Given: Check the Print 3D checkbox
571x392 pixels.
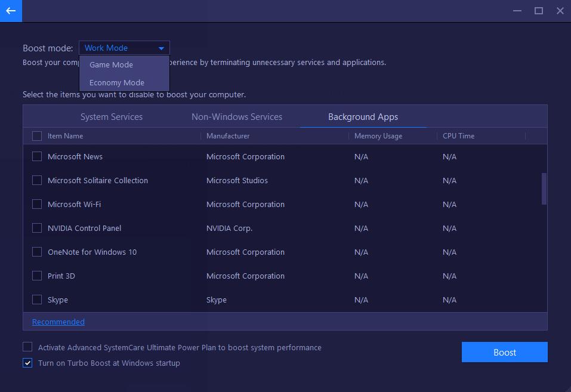Looking at the screenshot, I should point(37,276).
